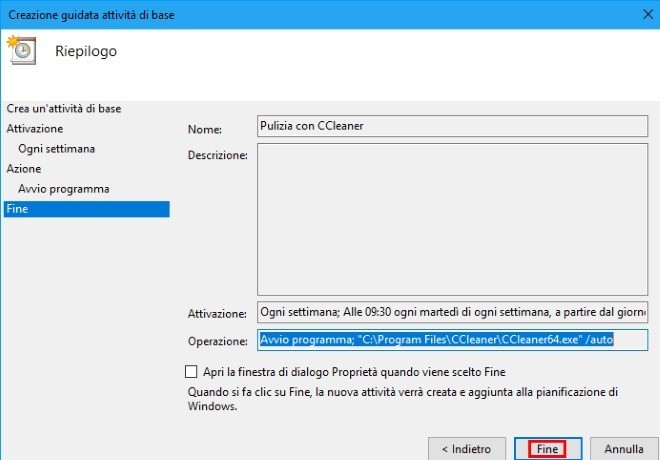Open the 'Ogni settimana' sub-step

(57, 149)
